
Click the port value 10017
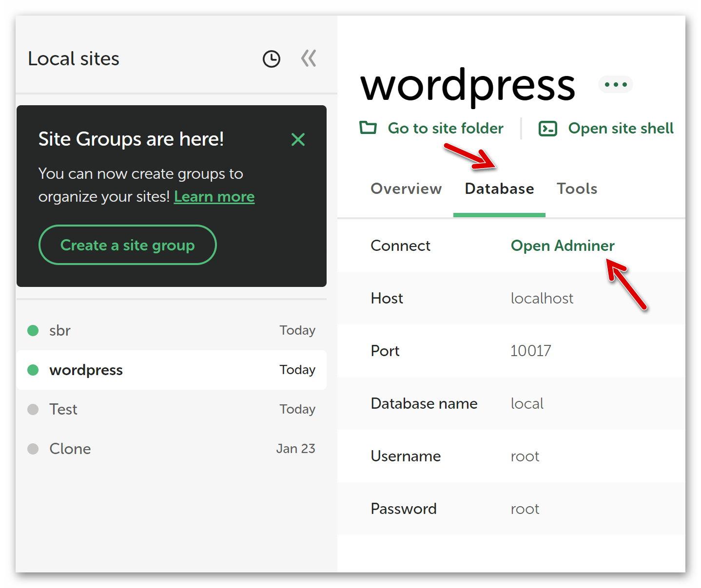click(530, 351)
